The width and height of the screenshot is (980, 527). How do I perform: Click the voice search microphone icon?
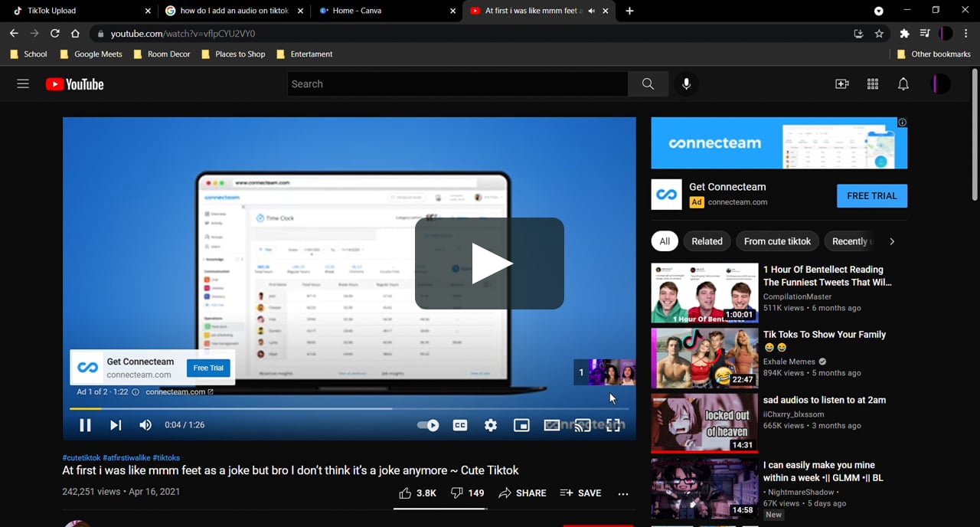pos(686,84)
